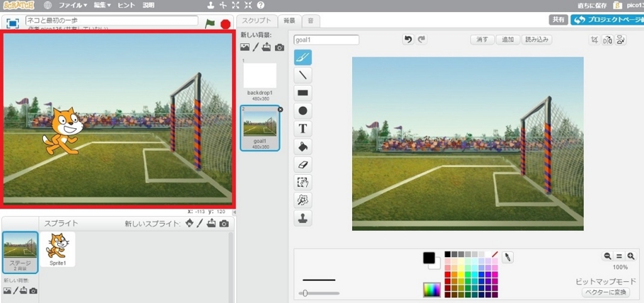The height and width of the screenshot is (303, 644).
Task: Delete goal1 backdrop with its x button
Action: 280,109
